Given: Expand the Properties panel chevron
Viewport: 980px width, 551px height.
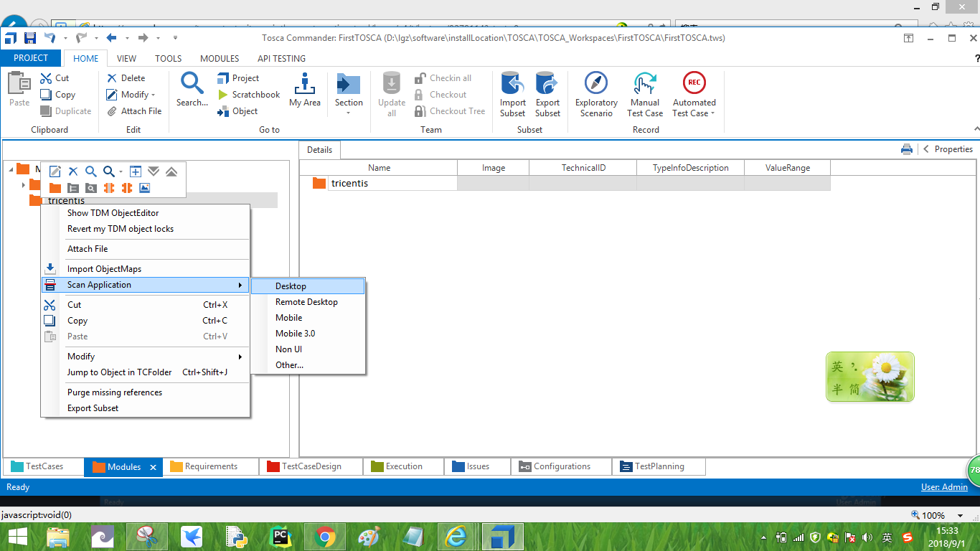Looking at the screenshot, I should click(926, 149).
